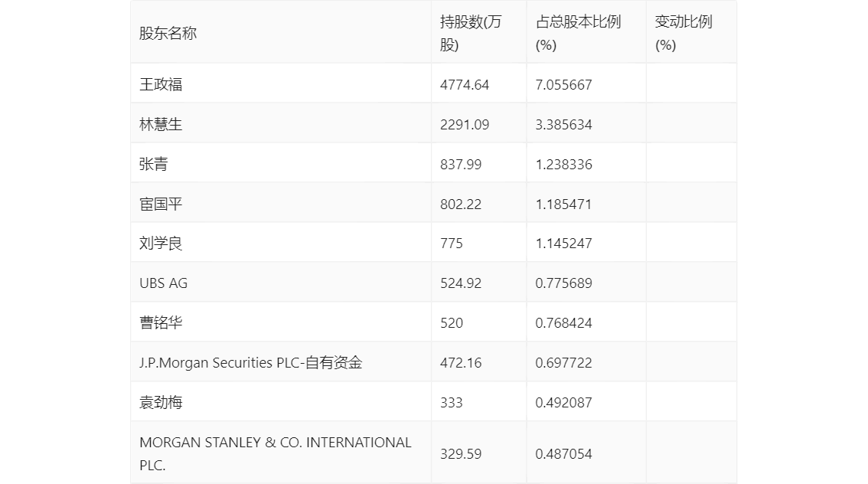868x484 pixels.
Task: Click the 变动比例(%) column header
Action: click(x=683, y=34)
